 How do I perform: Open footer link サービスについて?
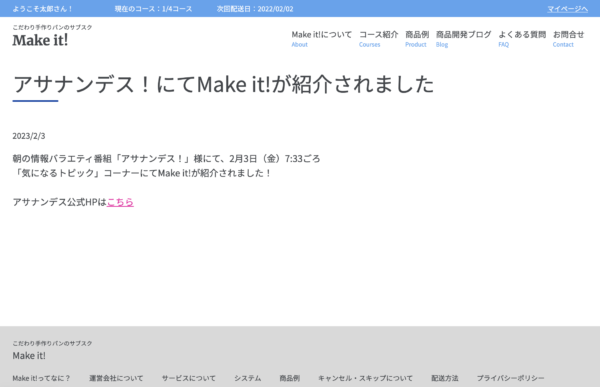(189, 378)
